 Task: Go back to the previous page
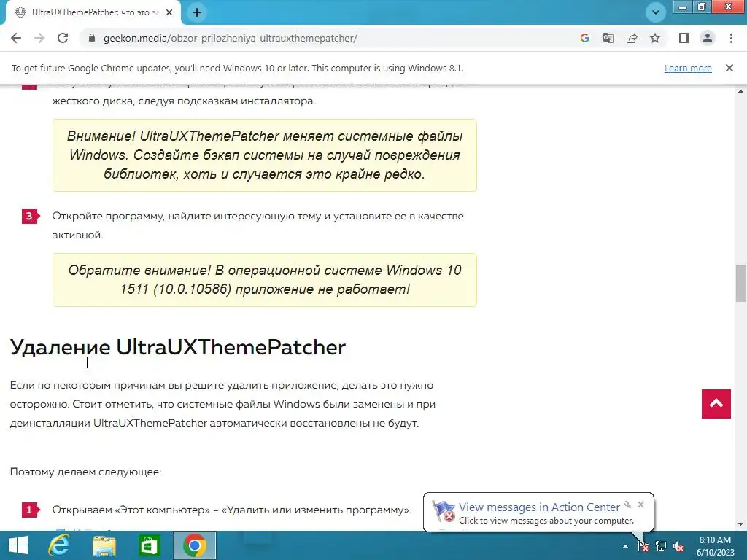(x=16, y=38)
